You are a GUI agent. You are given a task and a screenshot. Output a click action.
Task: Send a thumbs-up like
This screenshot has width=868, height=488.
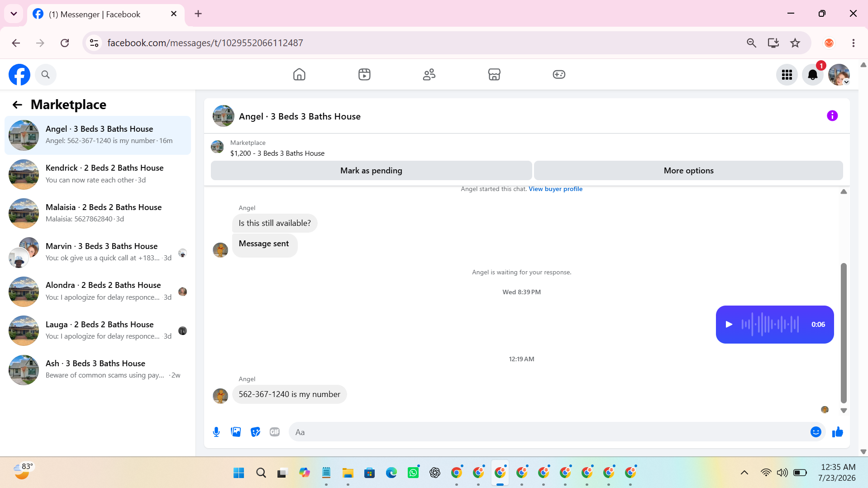click(x=838, y=432)
